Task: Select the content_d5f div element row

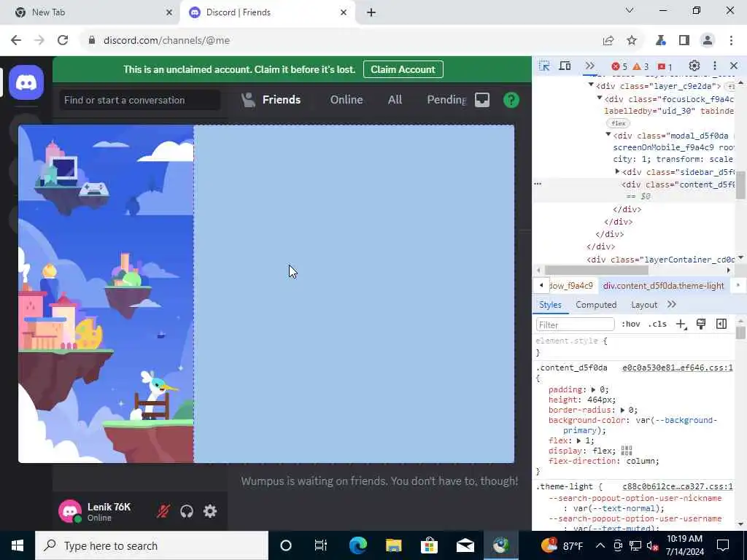Action: pyautogui.click(x=634, y=190)
